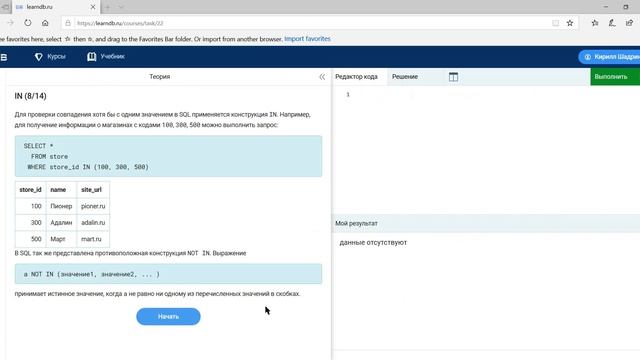Click the pioner.ru table cell

click(x=93, y=206)
